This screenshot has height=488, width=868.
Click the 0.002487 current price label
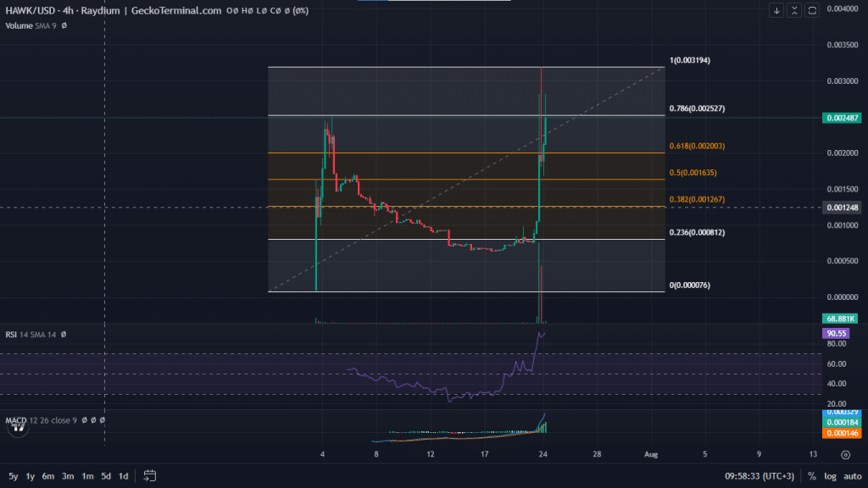pos(843,118)
